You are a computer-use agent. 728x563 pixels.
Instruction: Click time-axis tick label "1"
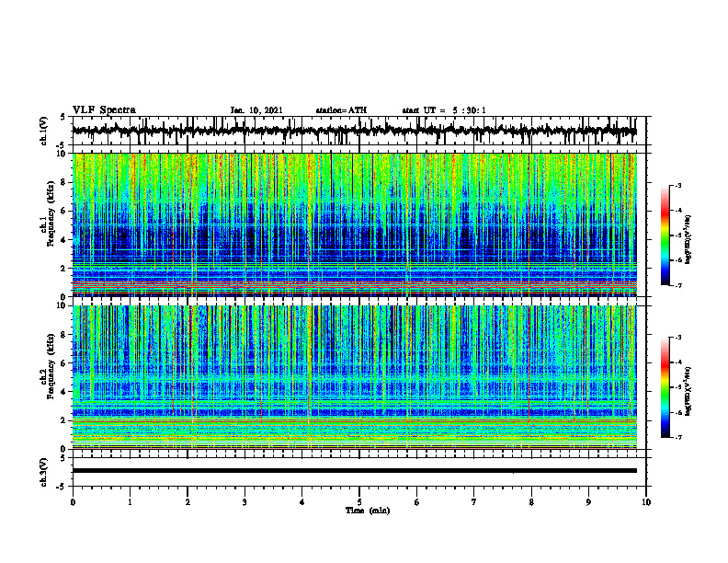click(130, 502)
